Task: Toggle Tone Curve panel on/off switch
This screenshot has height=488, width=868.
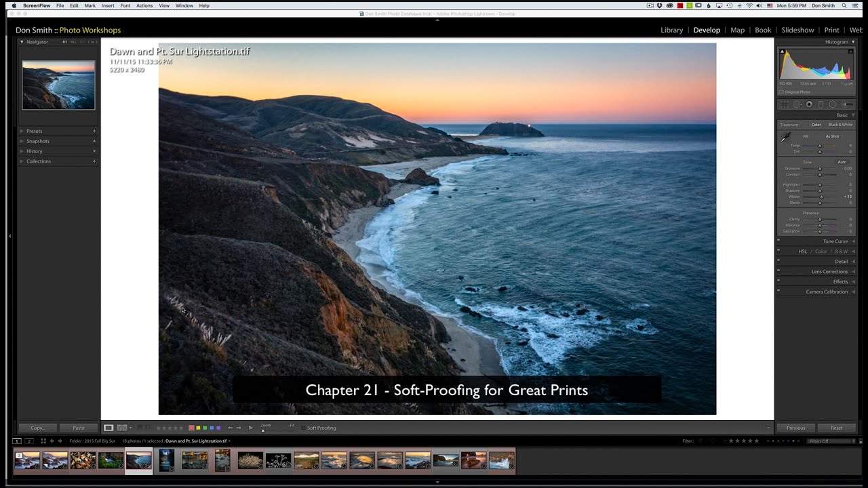Action: click(x=778, y=241)
